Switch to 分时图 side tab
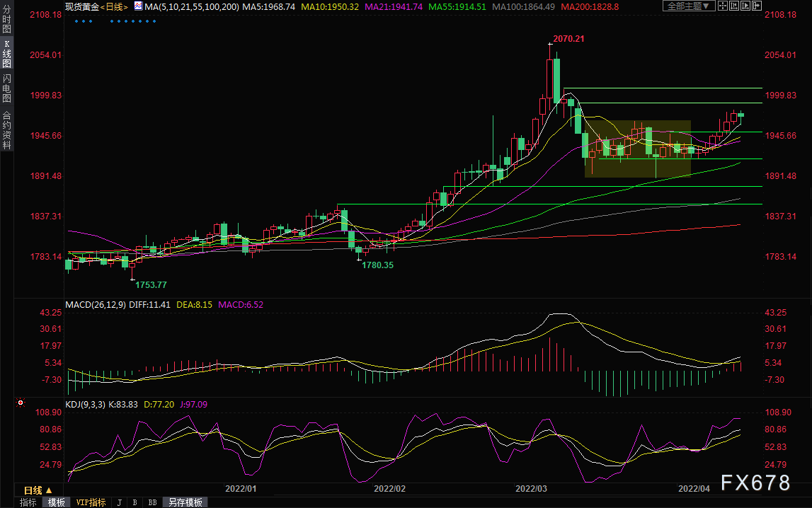 7,18
